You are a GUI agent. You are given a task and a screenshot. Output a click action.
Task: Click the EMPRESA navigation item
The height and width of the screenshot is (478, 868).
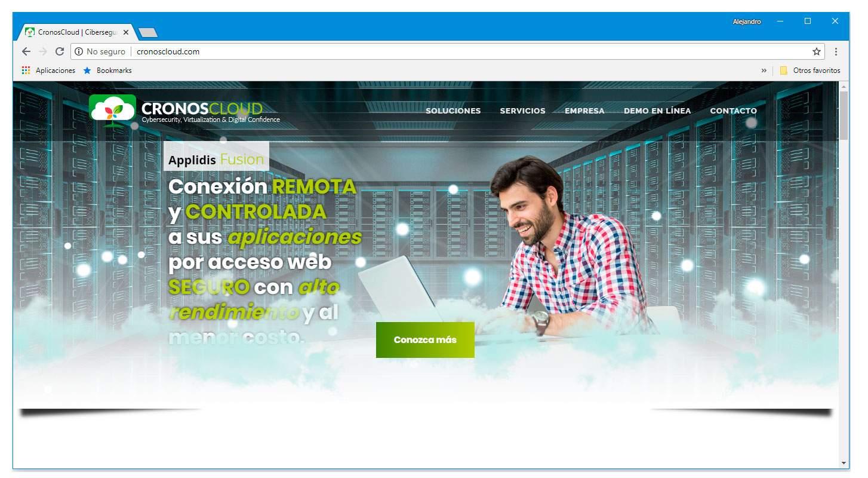[584, 111]
